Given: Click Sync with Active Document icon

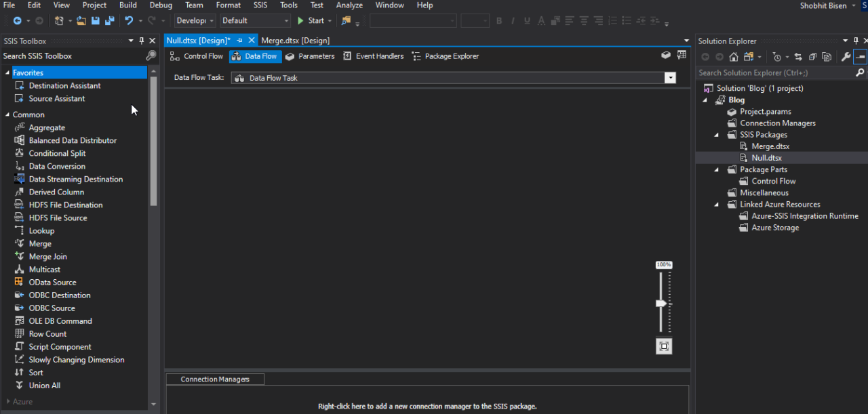Looking at the screenshot, I should point(798,57).
